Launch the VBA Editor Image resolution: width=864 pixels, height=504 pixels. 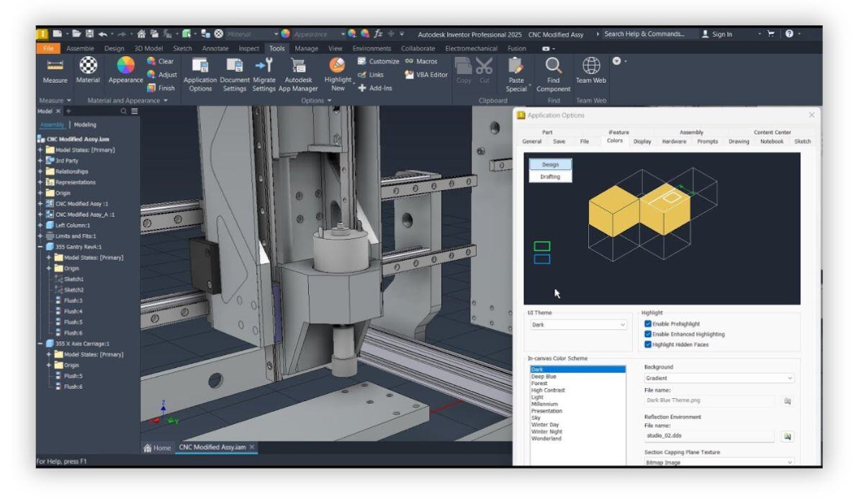pos(427,75)
